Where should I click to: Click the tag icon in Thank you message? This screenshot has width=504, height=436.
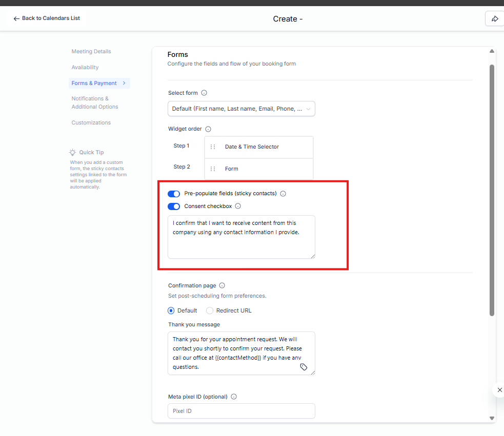click(x=304, y=367)
